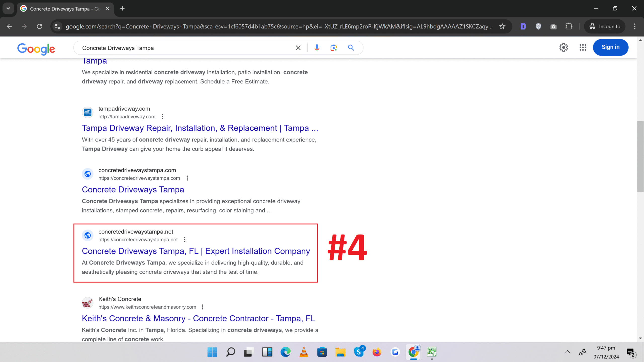The width and height of the screenshot is (644, 362).
Task: Open the clock and date 9:47 pm
Action: [606, 352]
